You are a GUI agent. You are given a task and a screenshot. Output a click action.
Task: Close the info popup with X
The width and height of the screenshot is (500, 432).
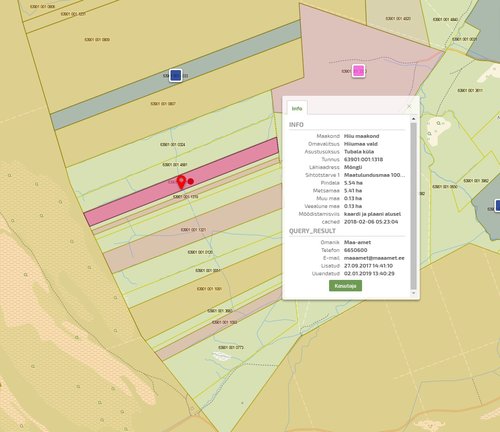pos(409,106)
